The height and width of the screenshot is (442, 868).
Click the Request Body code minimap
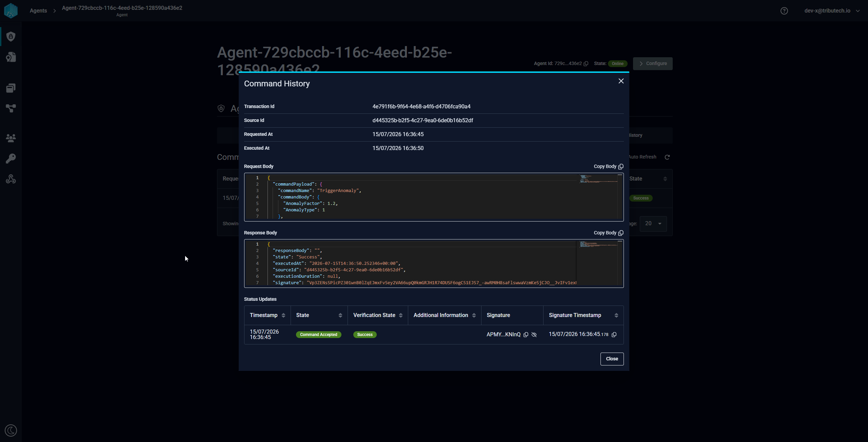(x=598, y=179)
